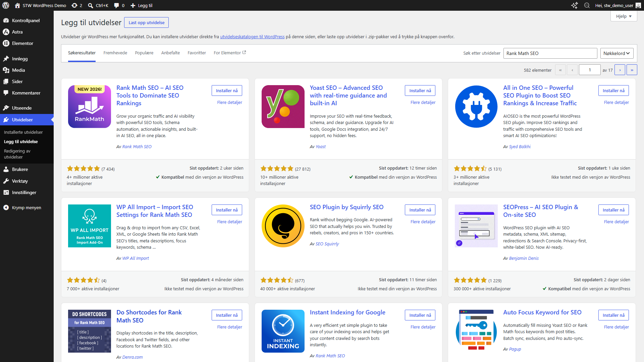Open the comments bubble in admin bar
Viewport: 644px width, 362px height.
[x=116, y=5]
